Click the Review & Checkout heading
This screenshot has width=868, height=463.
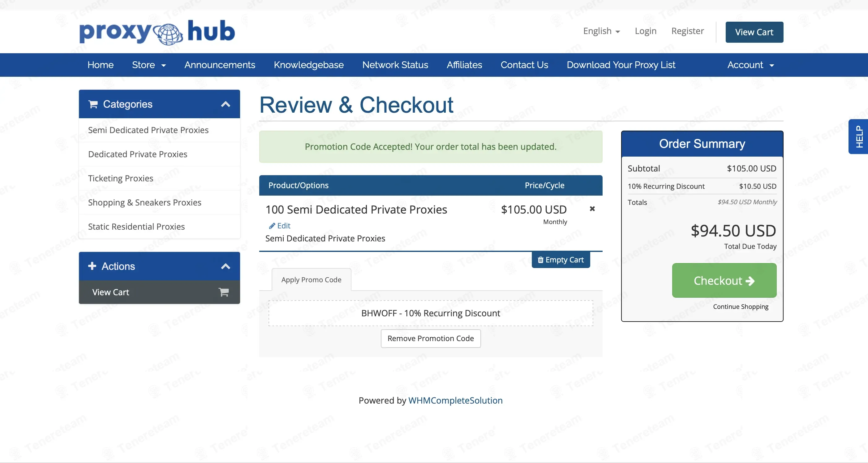pos(356,105)
